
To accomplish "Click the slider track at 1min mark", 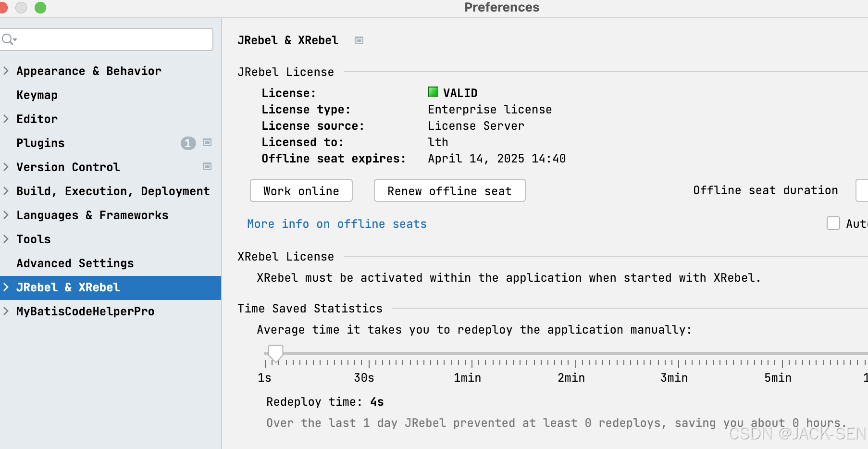I will 472,353.
